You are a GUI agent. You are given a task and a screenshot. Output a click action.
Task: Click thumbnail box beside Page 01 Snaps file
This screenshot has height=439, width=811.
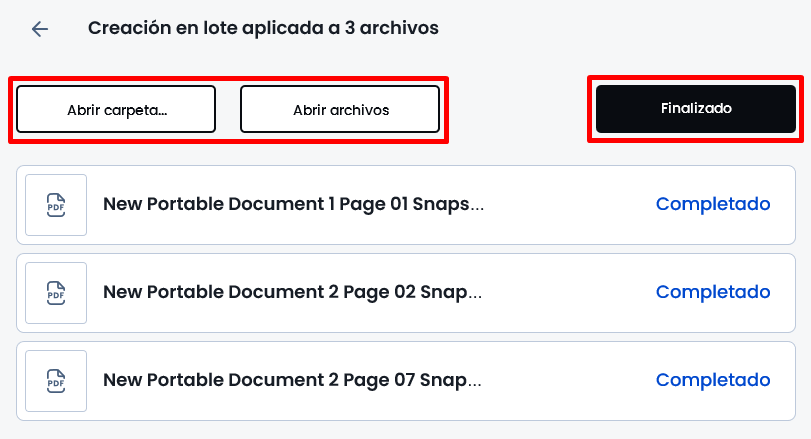56,205
